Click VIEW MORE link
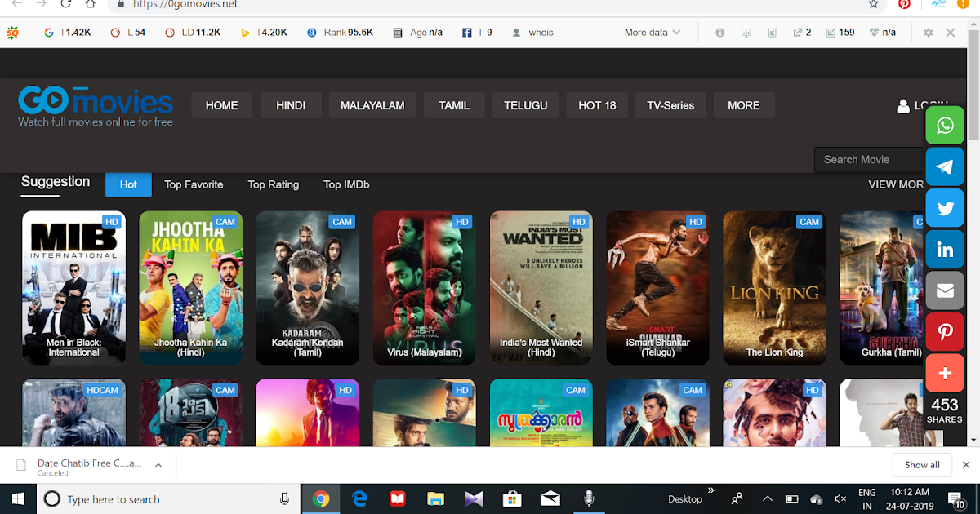Screen dimensions: 980x514 pyautogui.click(x=895, y=184)
